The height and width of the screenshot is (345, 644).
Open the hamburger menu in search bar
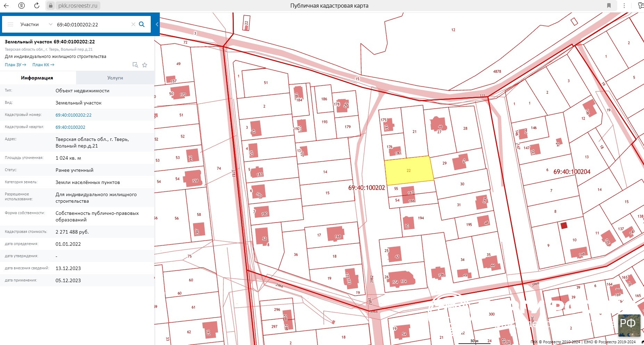coord(10,24)
